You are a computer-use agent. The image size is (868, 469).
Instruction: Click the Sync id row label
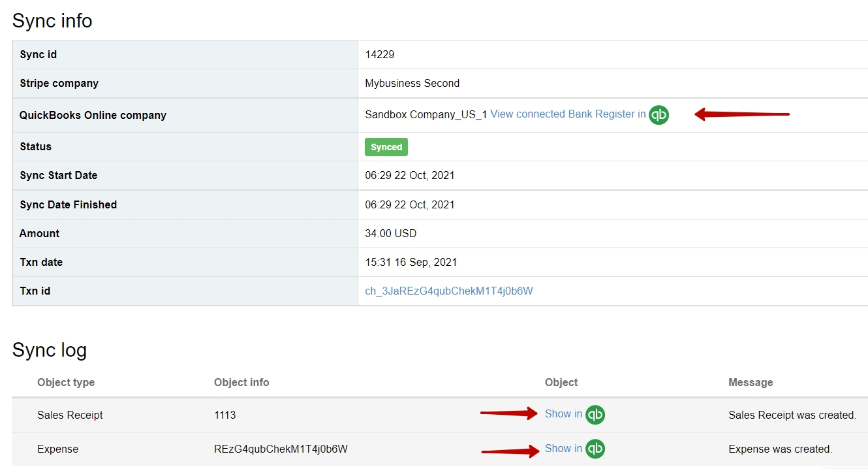click(39, 55)
